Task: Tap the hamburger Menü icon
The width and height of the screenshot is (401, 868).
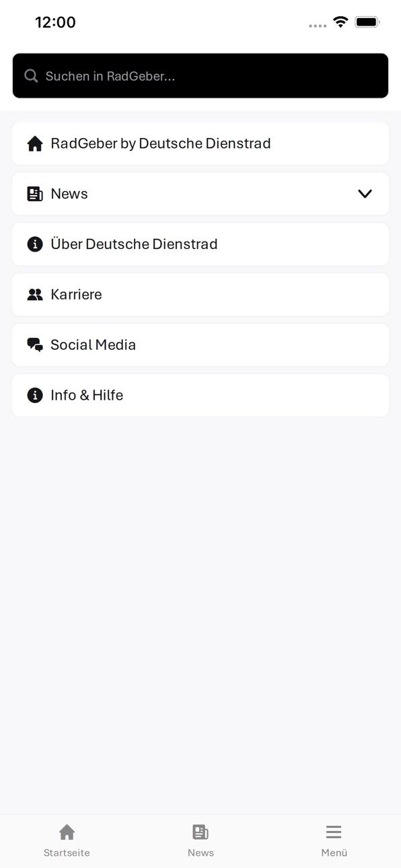Action: click(334, 832)
